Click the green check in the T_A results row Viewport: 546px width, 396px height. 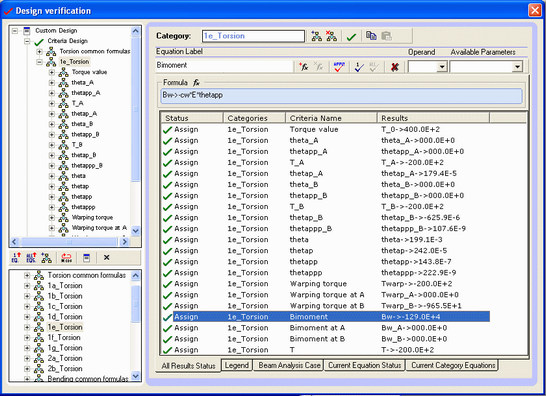pos(167,163)
